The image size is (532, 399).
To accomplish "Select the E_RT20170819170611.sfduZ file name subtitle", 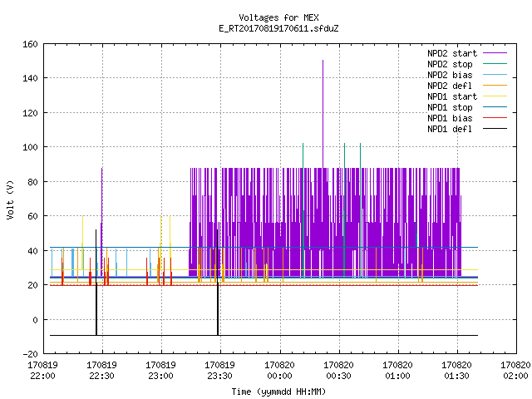I will pos(278,28).
